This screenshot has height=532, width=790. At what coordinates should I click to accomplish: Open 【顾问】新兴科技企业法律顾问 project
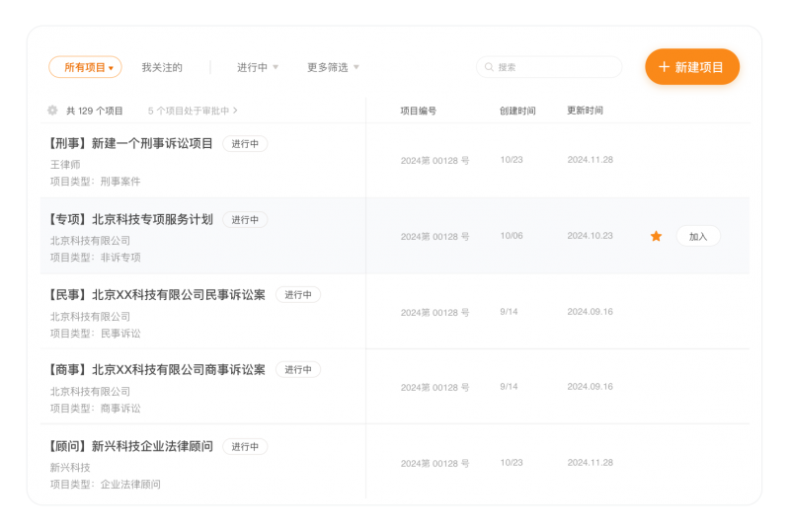[x=130, y=446]
